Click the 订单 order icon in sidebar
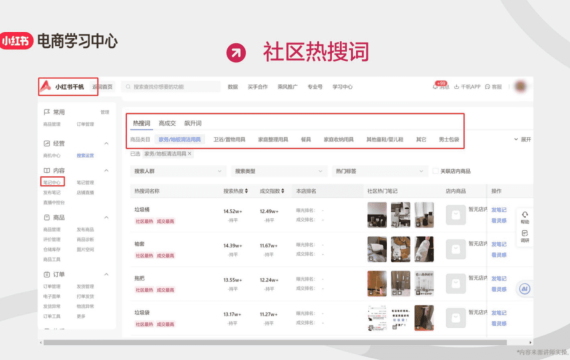 pyautogui.click(x=47, y=274)
